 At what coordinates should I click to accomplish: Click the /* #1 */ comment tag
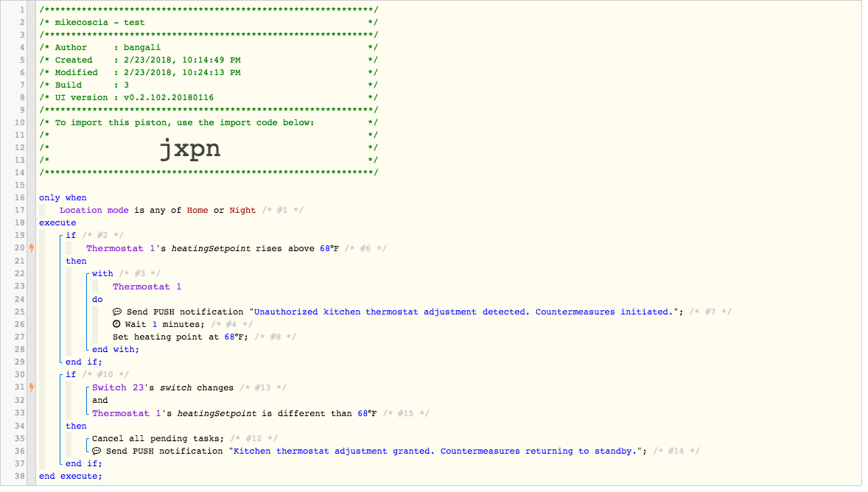pos(282,211)
